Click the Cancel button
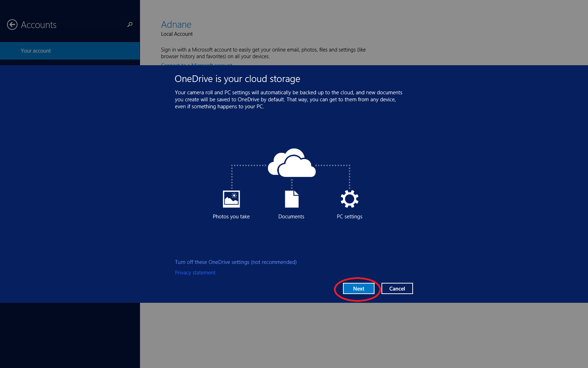This screenshot has height=368, width=588. point(397,288)
